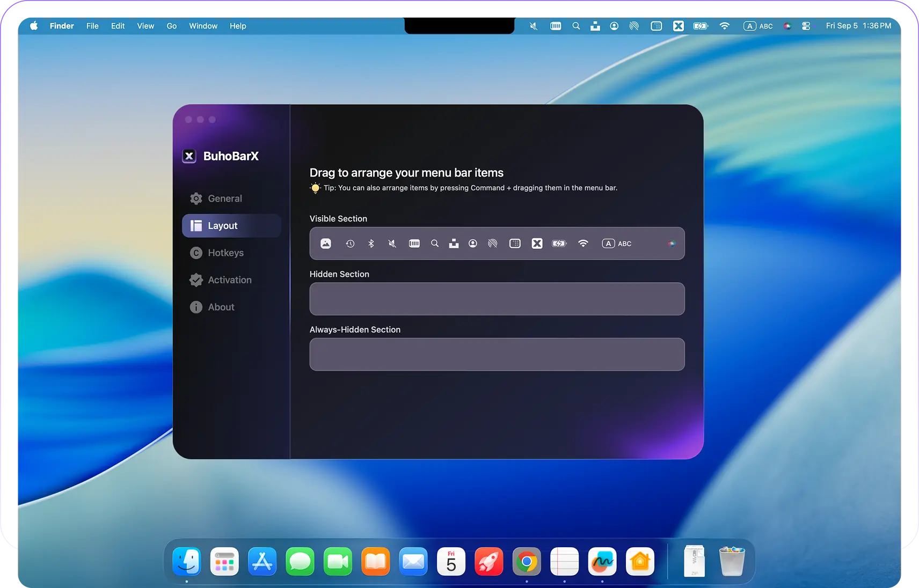Viewport: 919px width, 588px height.
Task: Open Finder from the Dock
Action: (187, 561)
